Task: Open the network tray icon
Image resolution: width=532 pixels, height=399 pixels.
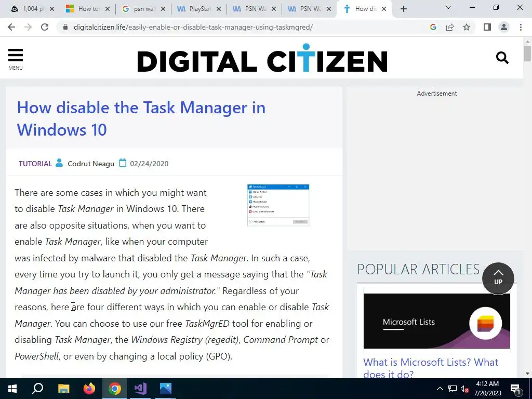Action: click(x=453, y=389)
